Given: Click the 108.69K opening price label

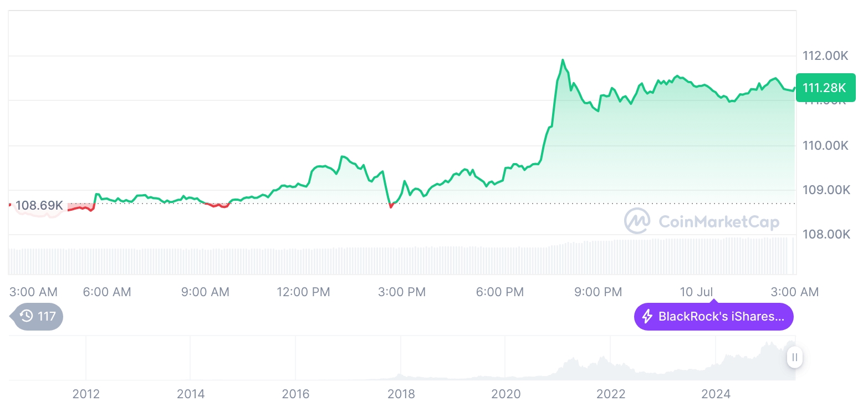Looking at the screenshot, I should (x=39, y=206).
